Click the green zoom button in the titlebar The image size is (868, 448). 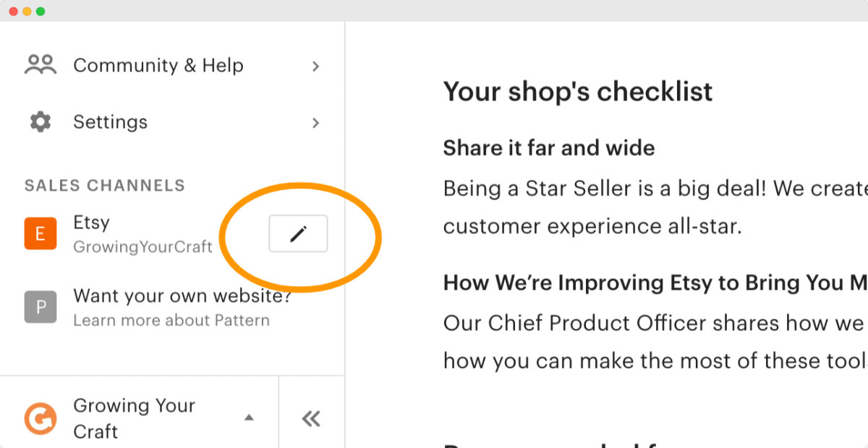tap(41, 12)
